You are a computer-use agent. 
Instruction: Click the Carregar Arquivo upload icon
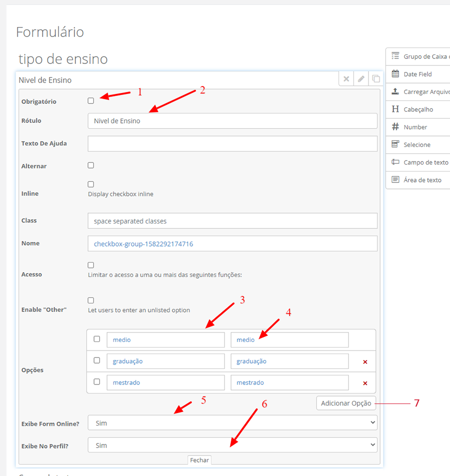[395, 91]
